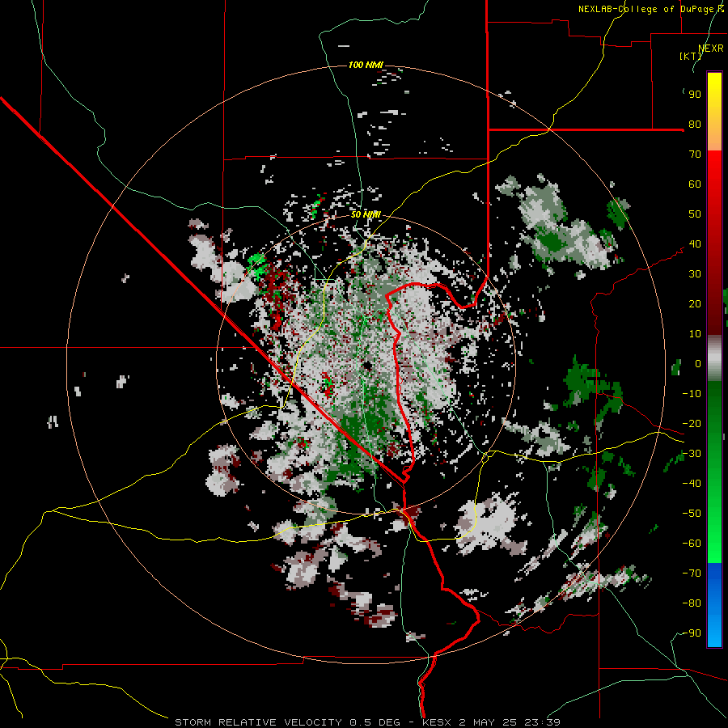Click the 90 value on the velocity scale

pos(695,95)
